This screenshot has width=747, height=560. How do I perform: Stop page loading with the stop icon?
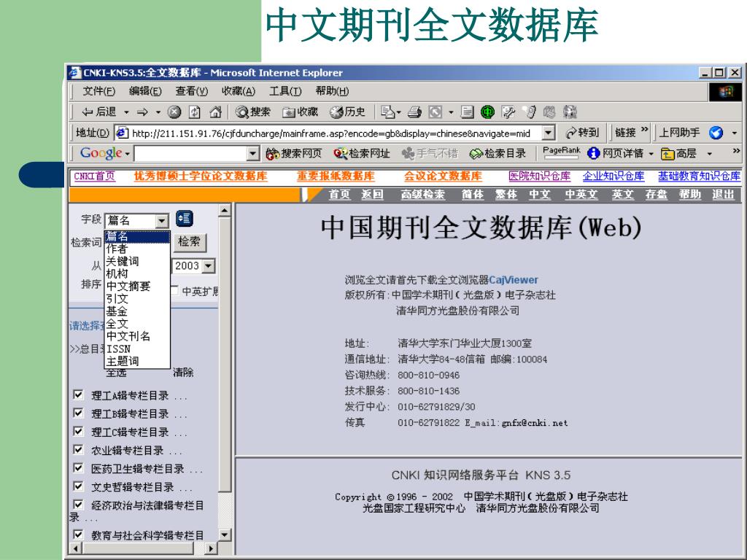pyautogui.click(x=174, y=112)
